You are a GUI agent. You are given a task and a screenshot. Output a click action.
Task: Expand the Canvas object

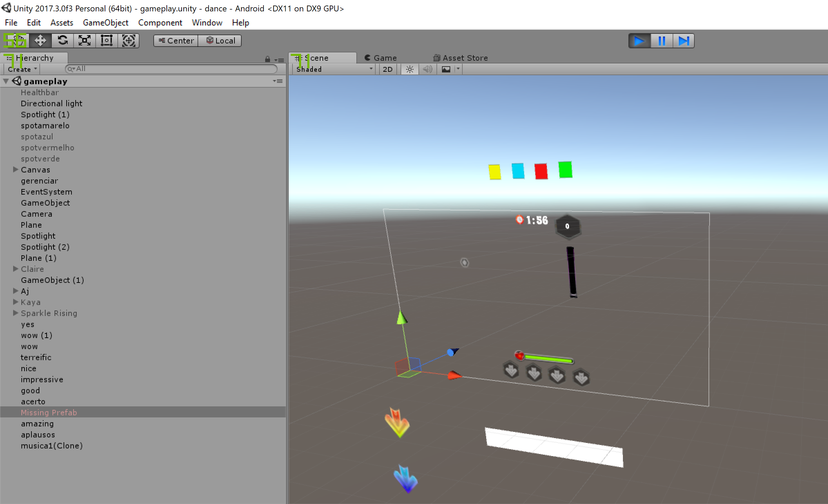point(16,169)
